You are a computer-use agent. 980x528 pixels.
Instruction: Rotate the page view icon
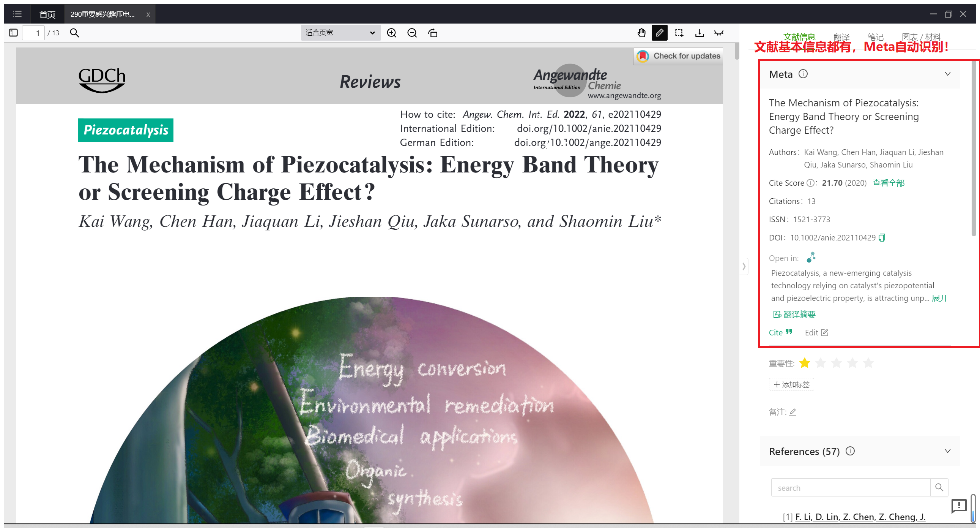tap(433, 33)
